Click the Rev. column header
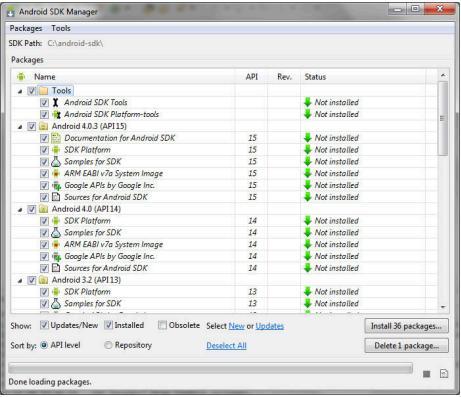The width and height of the screenshot is (461, 397). tap(284, 77)
